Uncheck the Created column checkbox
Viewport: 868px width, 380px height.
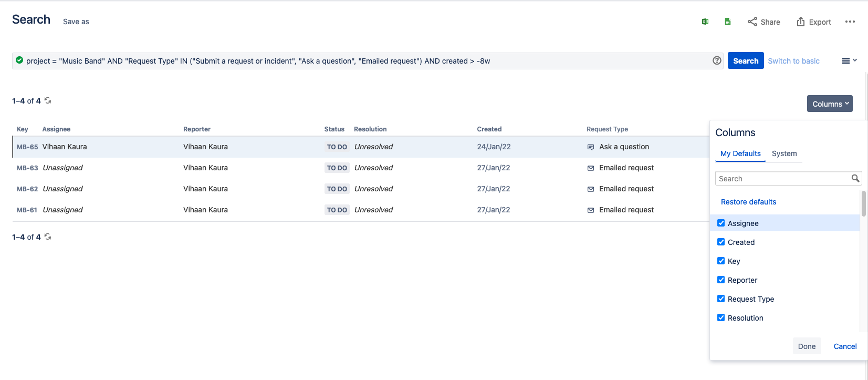point(721,242)
